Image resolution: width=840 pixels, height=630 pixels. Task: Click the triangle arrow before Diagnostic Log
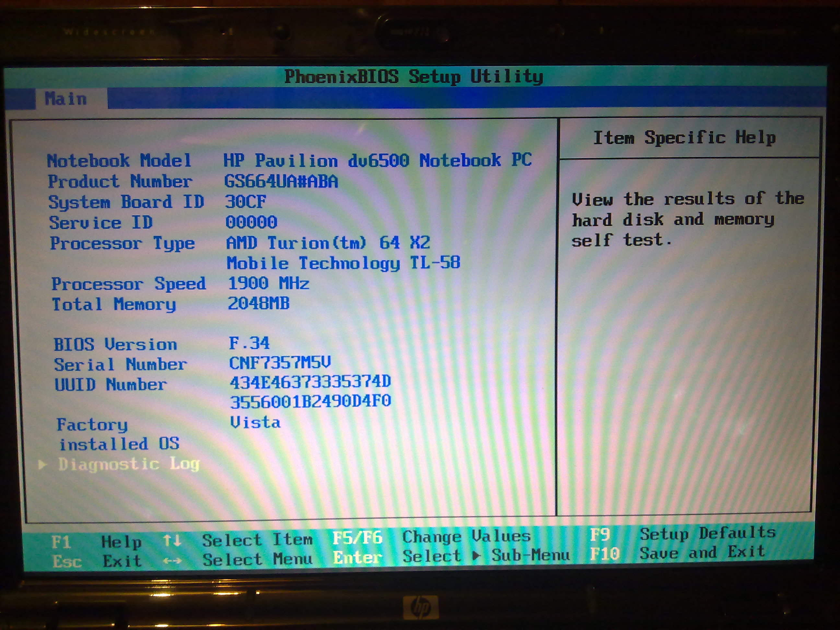coord(43,465)
